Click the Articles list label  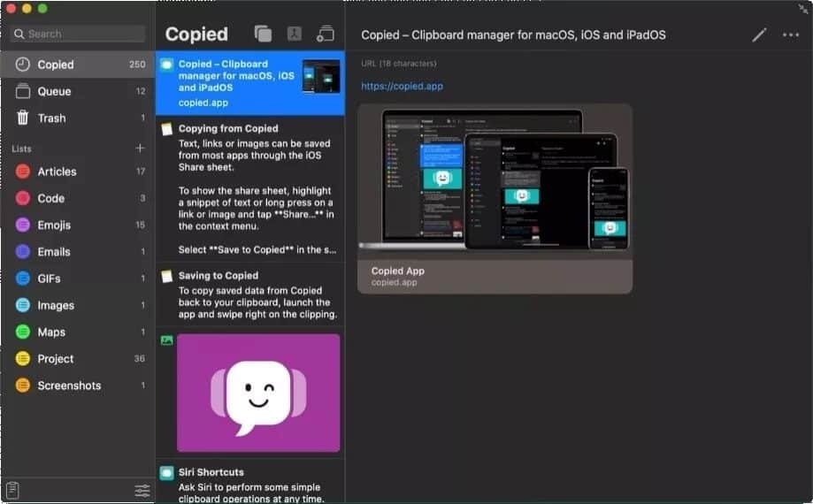tap(57, 172)
